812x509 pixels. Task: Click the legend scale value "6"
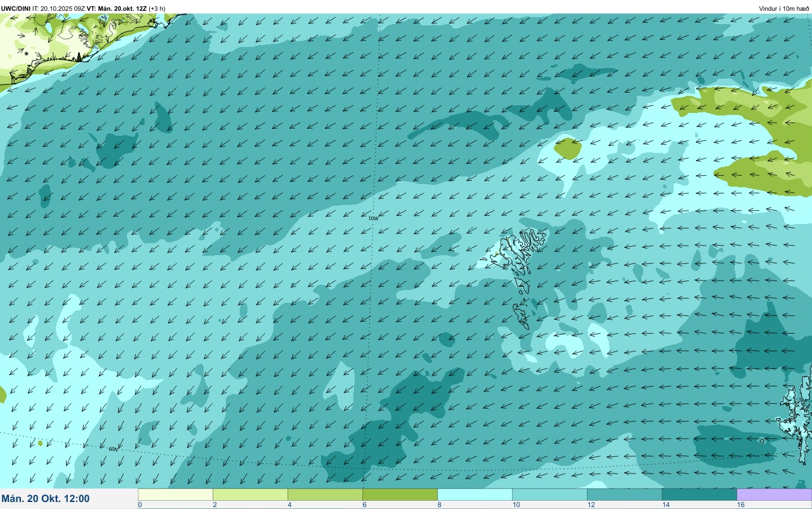click(364, 505)
